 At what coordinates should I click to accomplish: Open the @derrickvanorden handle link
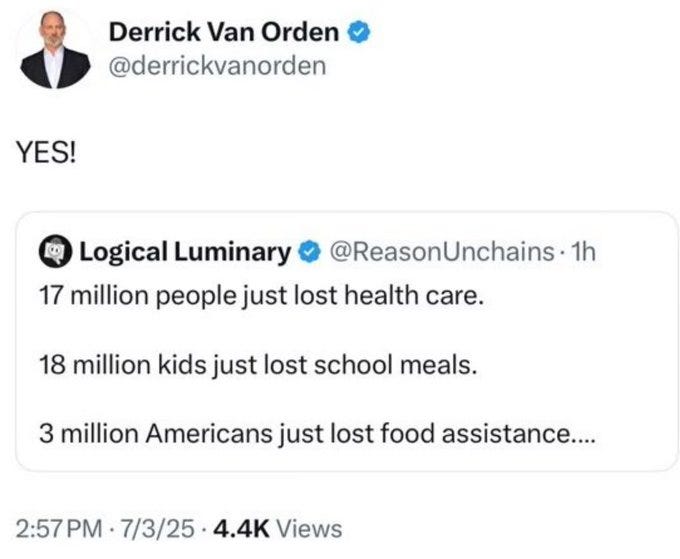[216, 66]
